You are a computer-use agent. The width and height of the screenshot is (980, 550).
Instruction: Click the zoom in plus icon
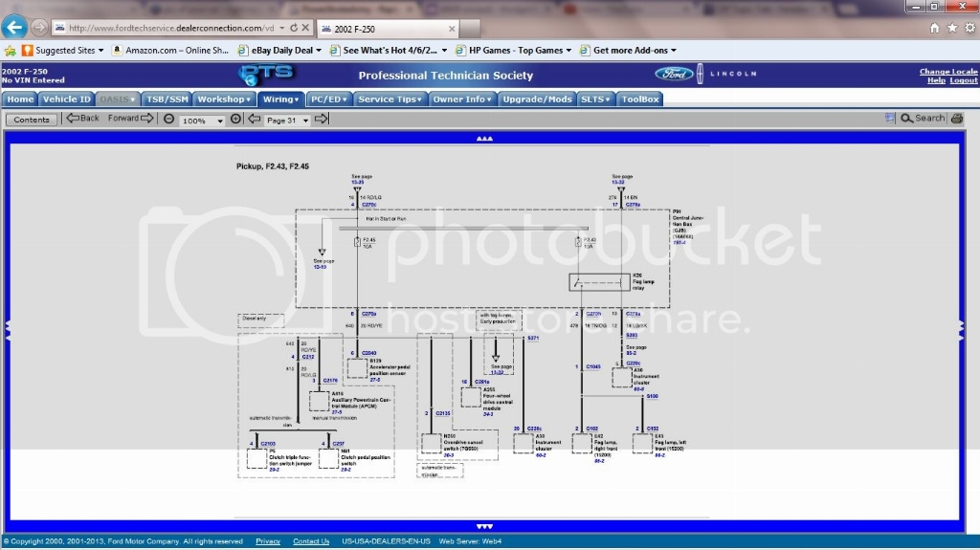click(235, 119)
